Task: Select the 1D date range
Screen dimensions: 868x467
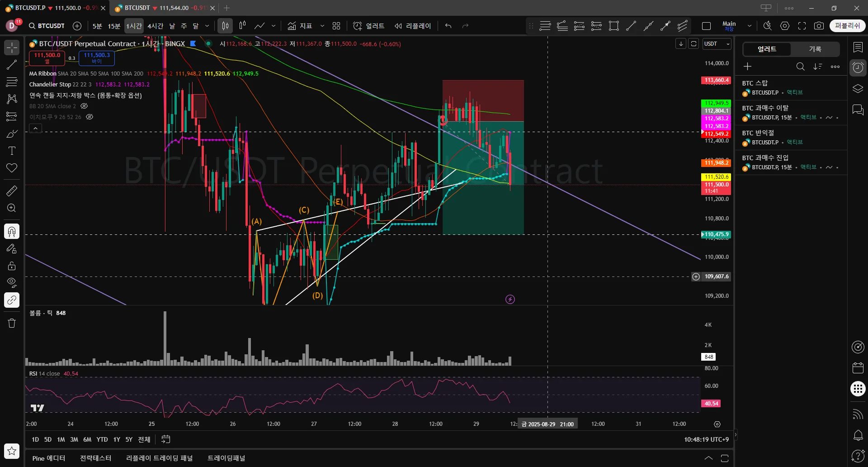Action: [35, 439]
